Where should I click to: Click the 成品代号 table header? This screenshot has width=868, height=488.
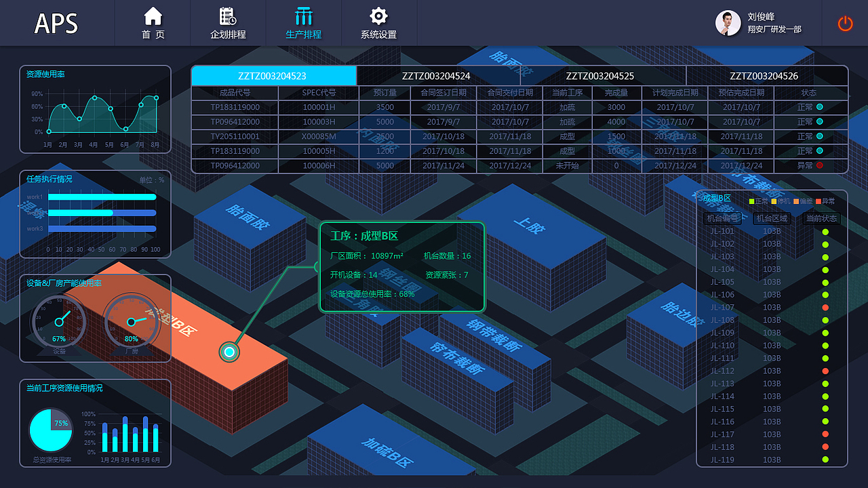tap(235, 93)
